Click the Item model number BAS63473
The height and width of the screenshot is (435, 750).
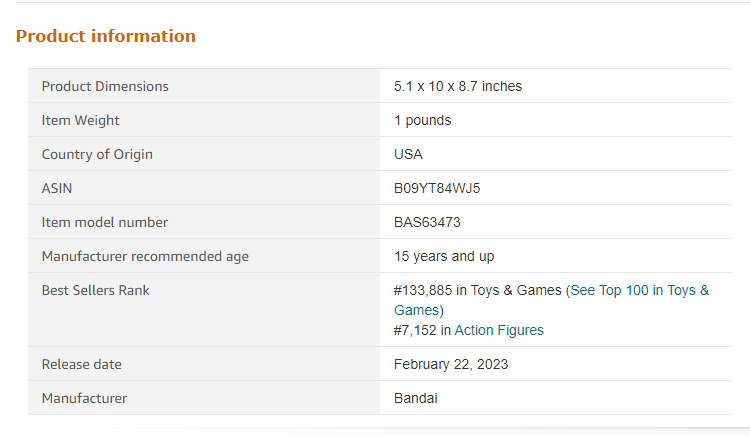click(x=427, y=222)
